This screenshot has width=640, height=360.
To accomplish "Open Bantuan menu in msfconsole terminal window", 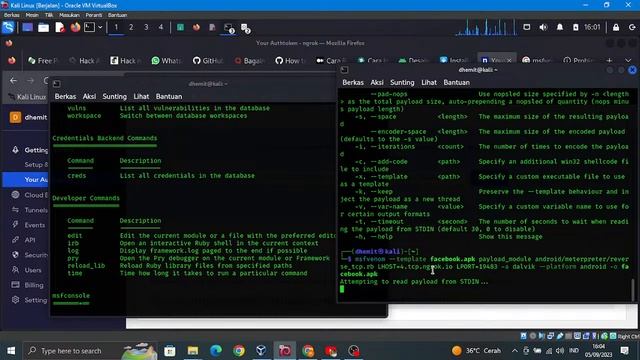I will tap(169, 97).
